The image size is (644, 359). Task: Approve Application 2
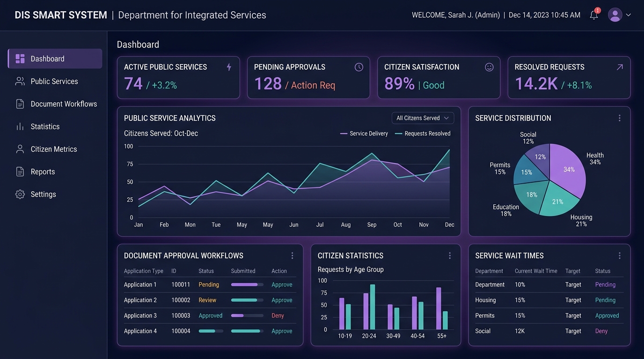click(282, 300)
